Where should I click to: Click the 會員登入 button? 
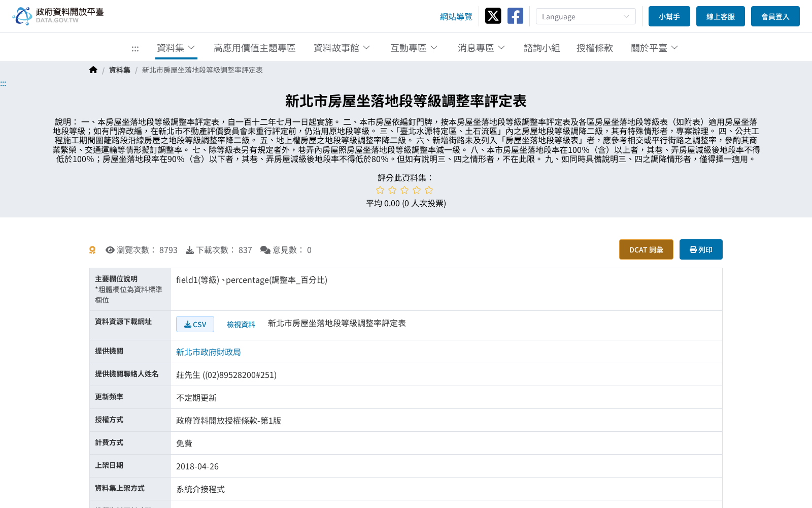point(775,16)
